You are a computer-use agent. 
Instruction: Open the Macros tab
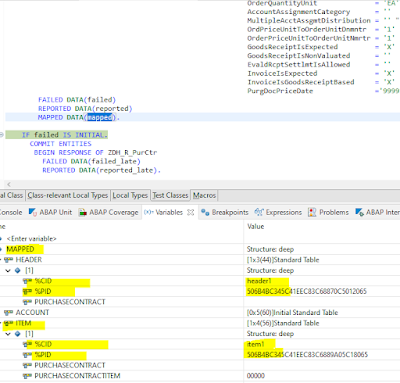click(204, 195)
